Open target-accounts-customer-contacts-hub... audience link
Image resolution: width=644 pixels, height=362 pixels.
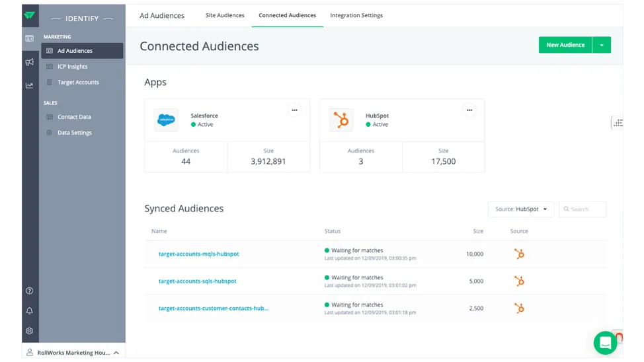pos(214,308)
